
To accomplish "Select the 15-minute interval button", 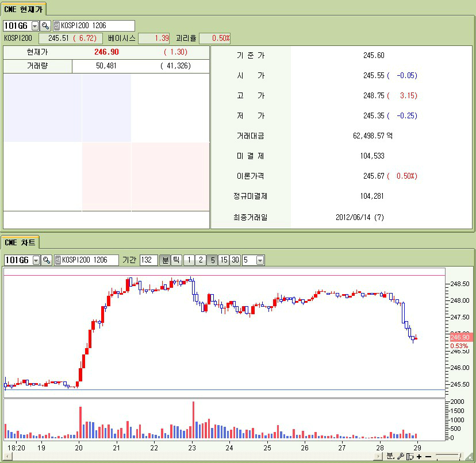I will click(x=223, y=260).
